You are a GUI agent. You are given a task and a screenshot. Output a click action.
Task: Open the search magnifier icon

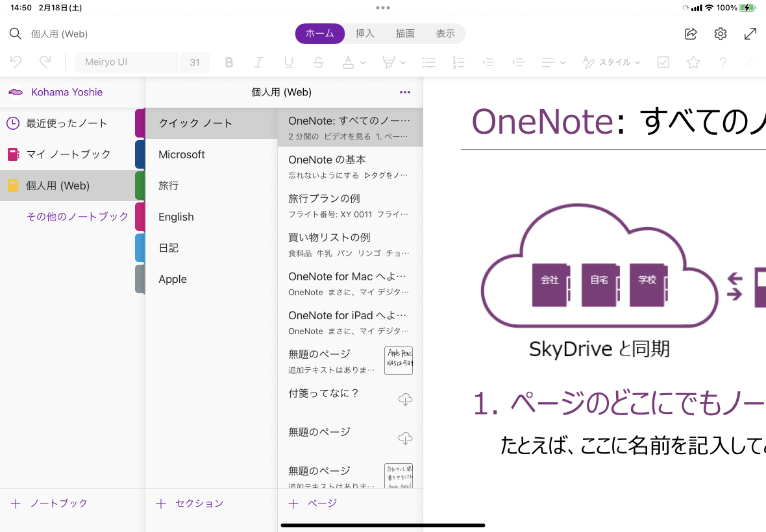pos(15,34)
